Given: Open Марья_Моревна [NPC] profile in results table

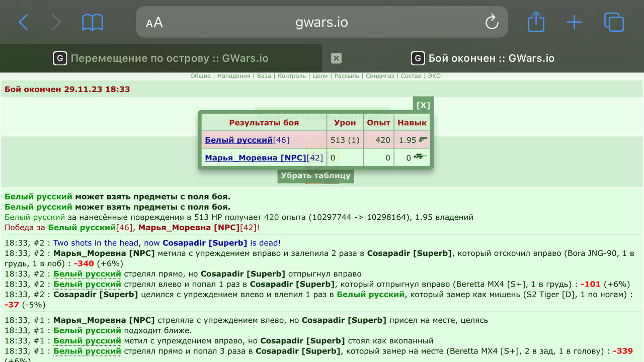Looking at the screenshot, I should click(255, 158).
